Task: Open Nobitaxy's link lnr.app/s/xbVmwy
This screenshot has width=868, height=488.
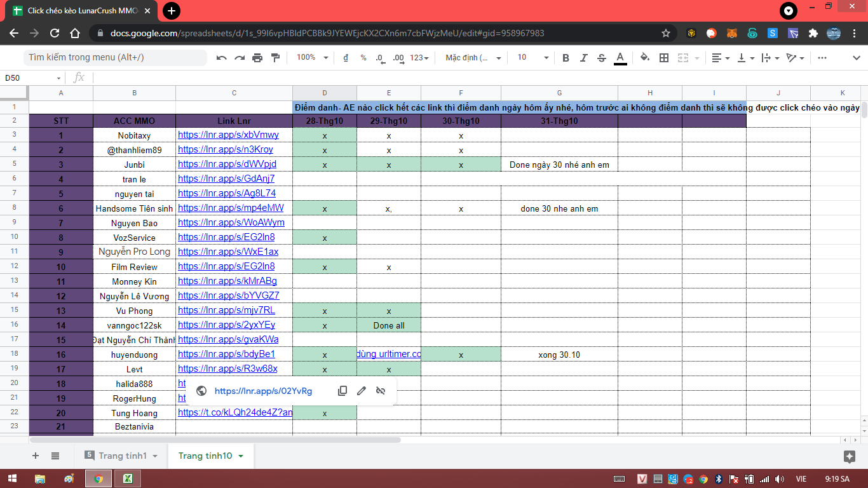Action: click(x=228, y=135)
